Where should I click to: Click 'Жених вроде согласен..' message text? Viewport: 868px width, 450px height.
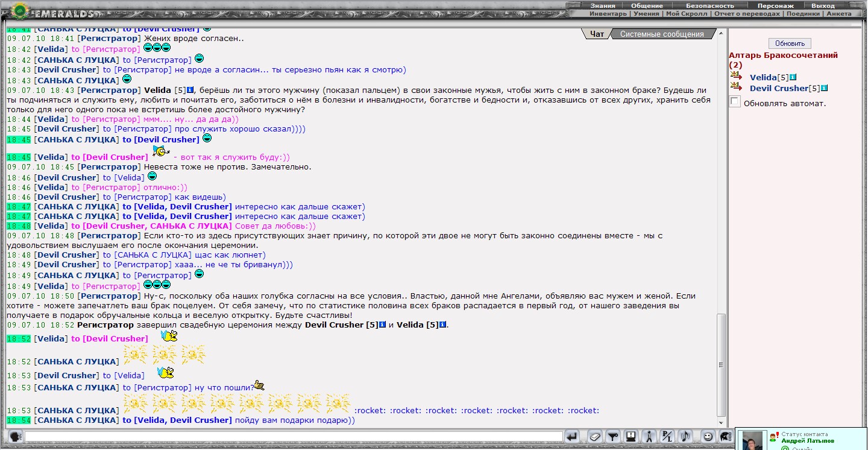point(193,38)
